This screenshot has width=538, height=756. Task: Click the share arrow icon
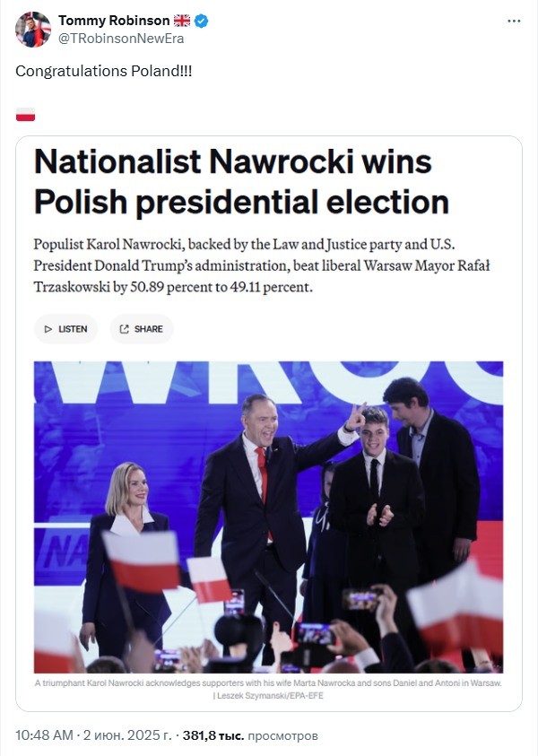(x=125, y=329)
